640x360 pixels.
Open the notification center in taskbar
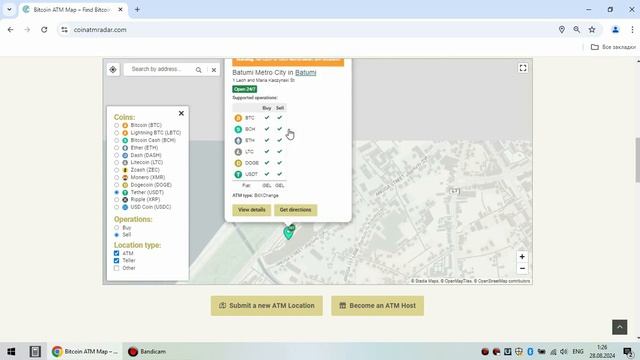coord(628,351)
